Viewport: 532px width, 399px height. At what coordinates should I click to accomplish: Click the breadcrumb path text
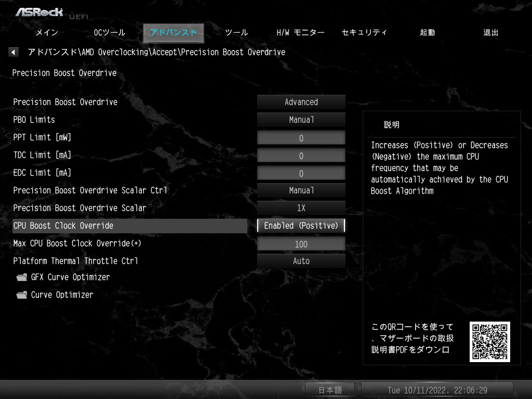156,52
